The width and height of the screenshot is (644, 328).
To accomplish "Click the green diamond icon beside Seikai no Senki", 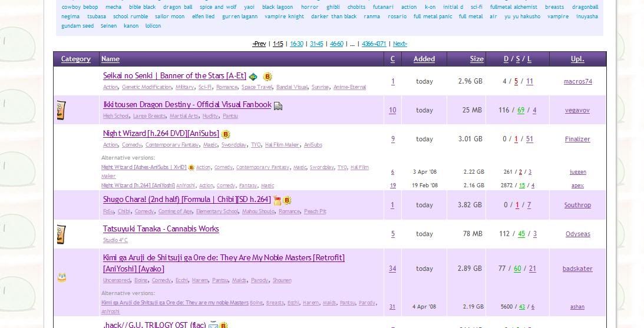I will [x=253, y=77].
